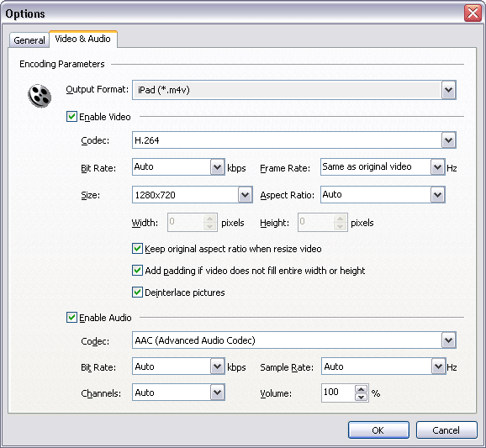Select the Video & Audio tab
Screen dimensions: 486x448
(83, 39)
